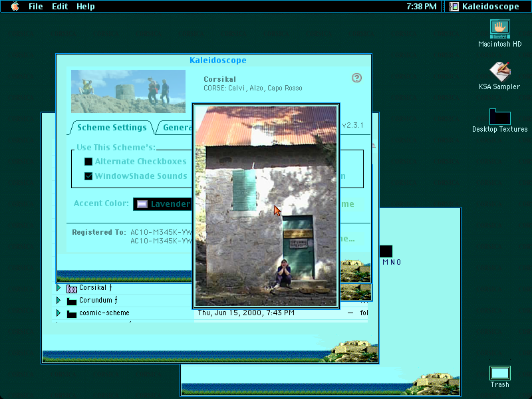532x399 pixels.
Task: Click the Corsikal scheme name heading
Action: coord(220,79)
